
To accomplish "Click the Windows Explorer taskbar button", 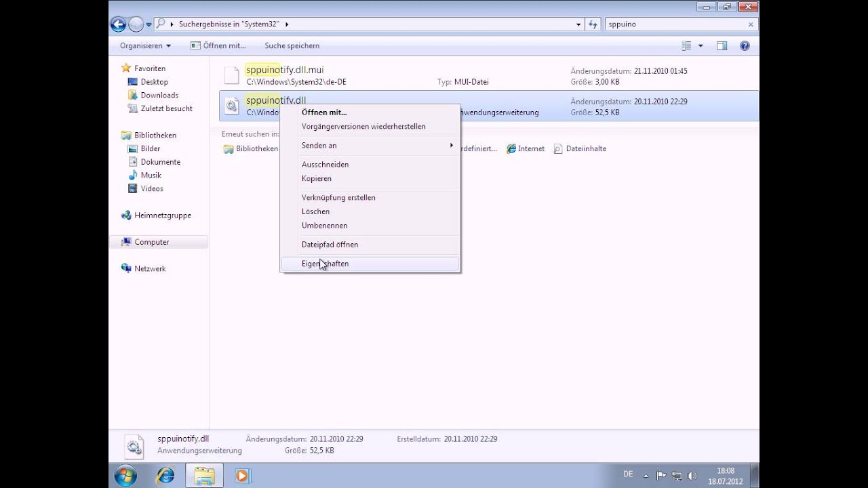I will click(204, 475).
